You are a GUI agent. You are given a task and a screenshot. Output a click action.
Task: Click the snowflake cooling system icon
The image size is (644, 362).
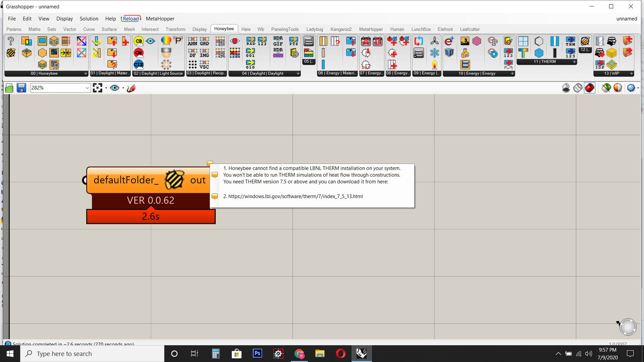pos(434,53)
